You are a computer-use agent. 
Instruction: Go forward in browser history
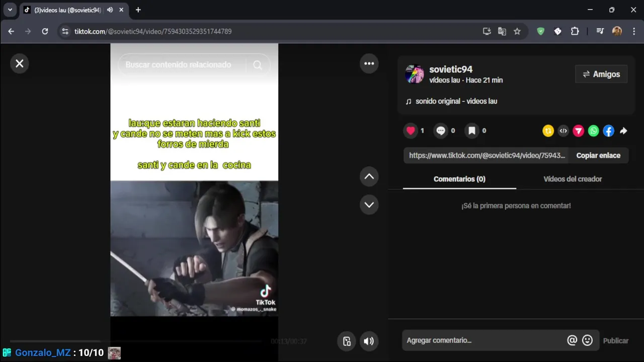click(28, 31)
